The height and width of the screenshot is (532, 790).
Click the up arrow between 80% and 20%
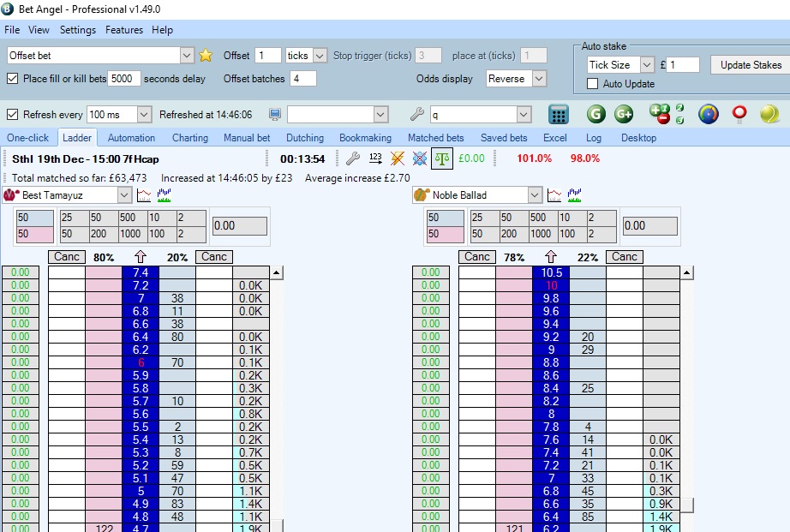click(141, 257)
